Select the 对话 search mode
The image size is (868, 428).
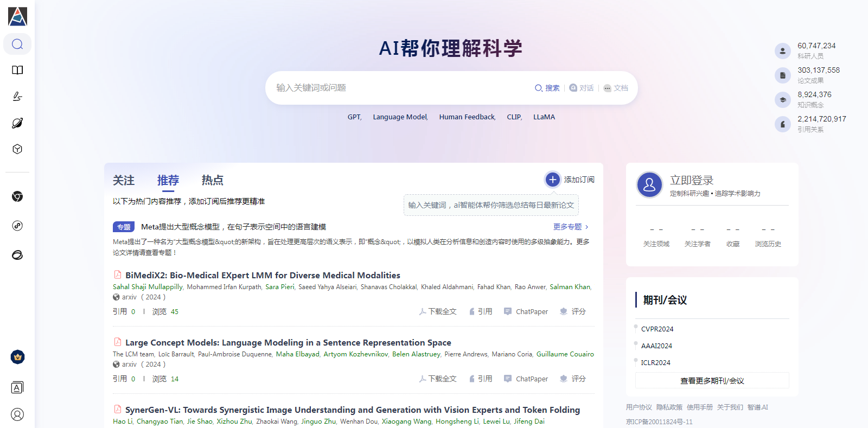click(582, 88)
